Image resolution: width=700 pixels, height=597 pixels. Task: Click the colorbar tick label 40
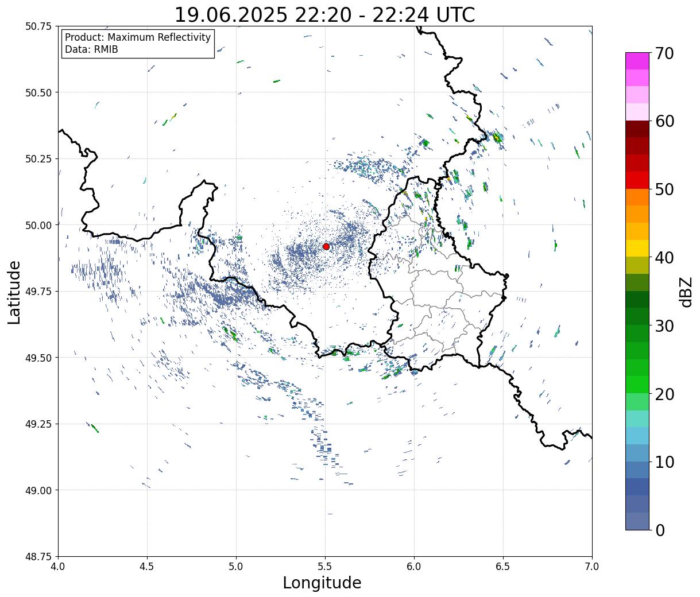click(664, 258)
